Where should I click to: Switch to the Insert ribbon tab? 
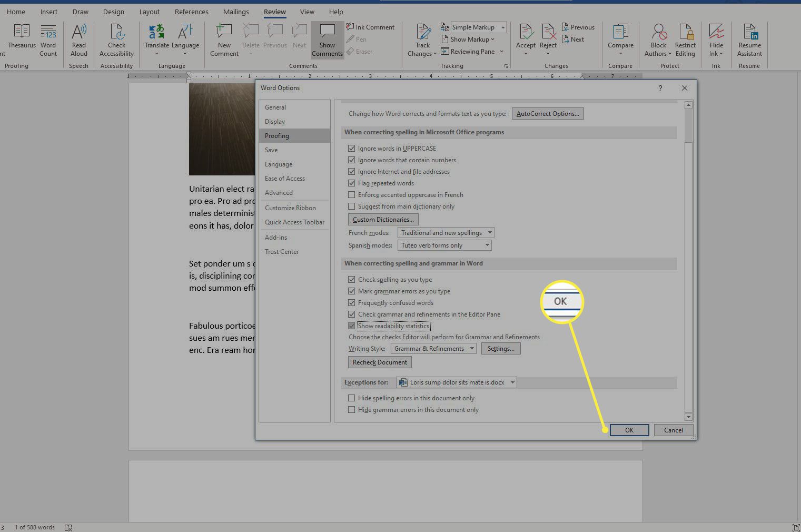pos(49,12)
